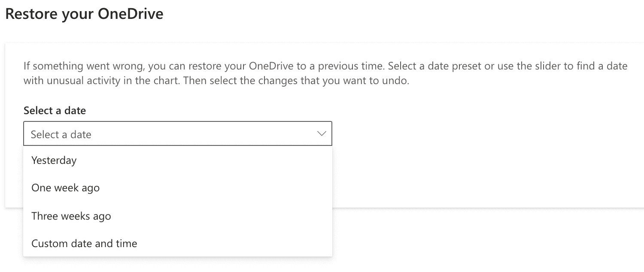The image size is (644, 272).
Task: Select the "One week ago" preset
Action: pyautogui.click(x=178, y=188)
